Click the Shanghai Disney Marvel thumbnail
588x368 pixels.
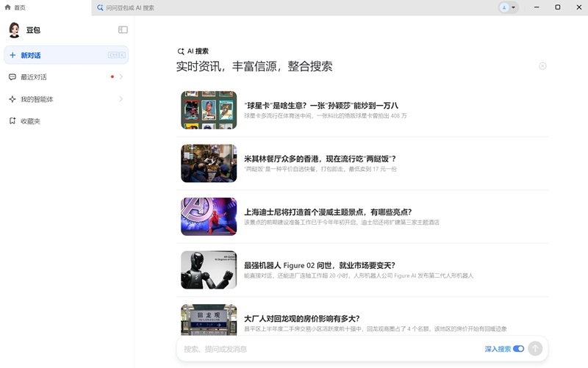[209, 217]
